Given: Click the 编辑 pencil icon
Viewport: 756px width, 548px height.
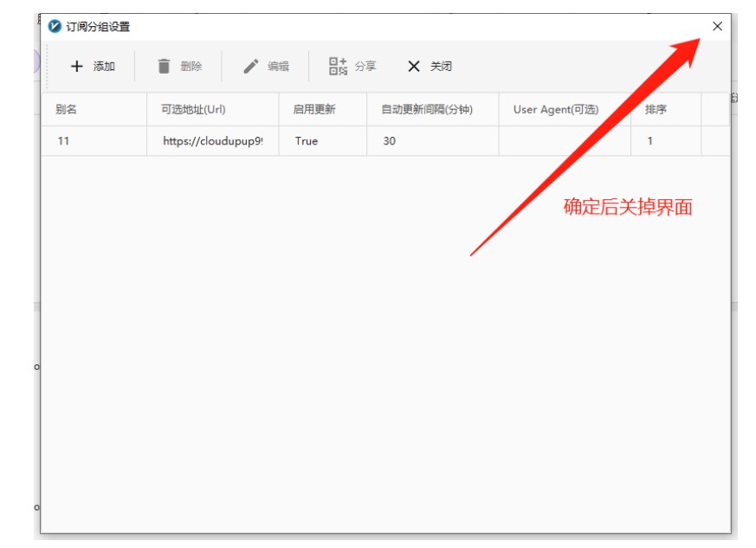Looking at the screenshot, I should pos(251,66).
